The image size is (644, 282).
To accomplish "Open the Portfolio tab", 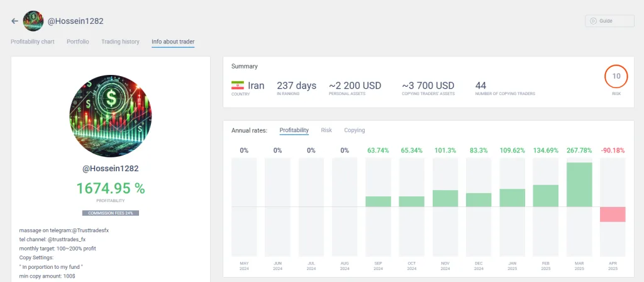I will (x=78, y=42).
